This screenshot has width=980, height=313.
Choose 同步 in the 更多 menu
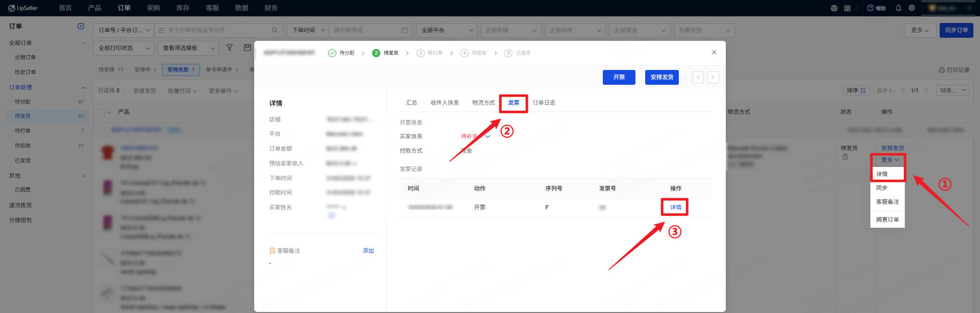coord(888,188)
